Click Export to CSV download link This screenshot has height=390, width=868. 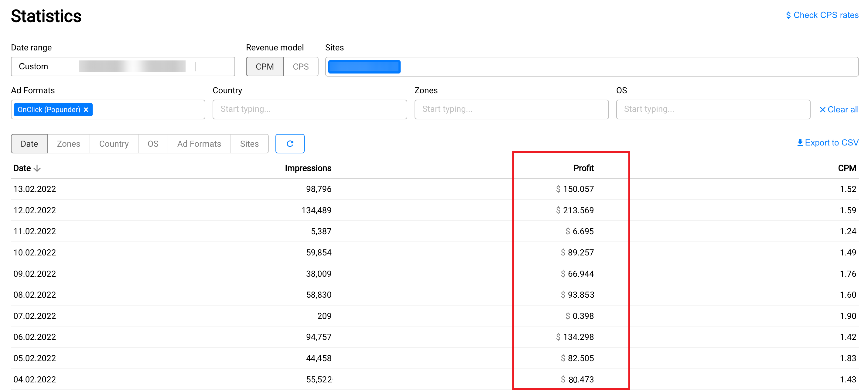click(x=828, y=142)
